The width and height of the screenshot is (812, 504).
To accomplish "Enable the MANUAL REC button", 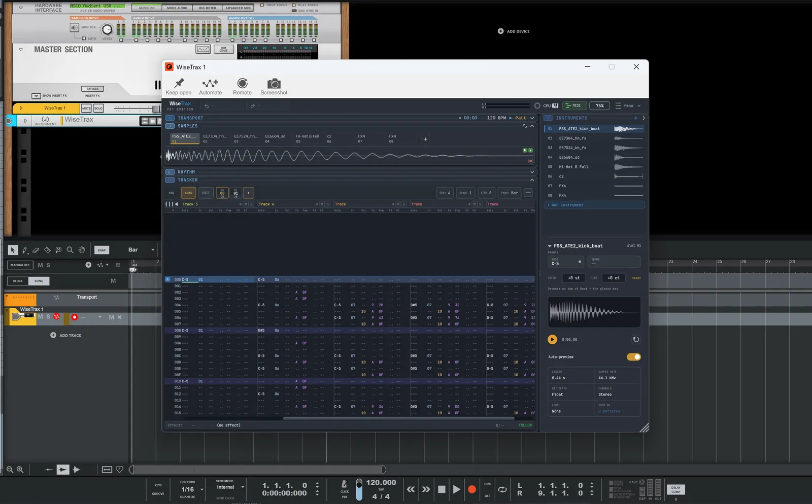I will pyautogui.click(x=20, y=265).
